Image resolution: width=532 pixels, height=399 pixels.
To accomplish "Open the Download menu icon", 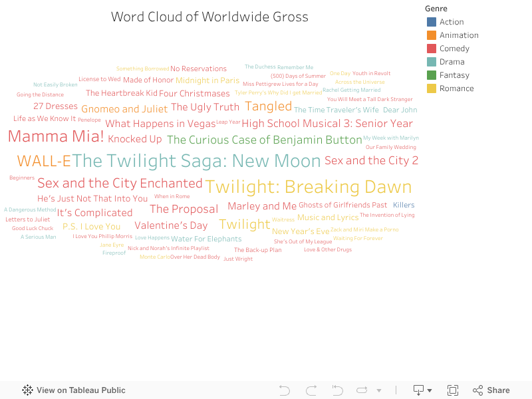I will (418, 390).
